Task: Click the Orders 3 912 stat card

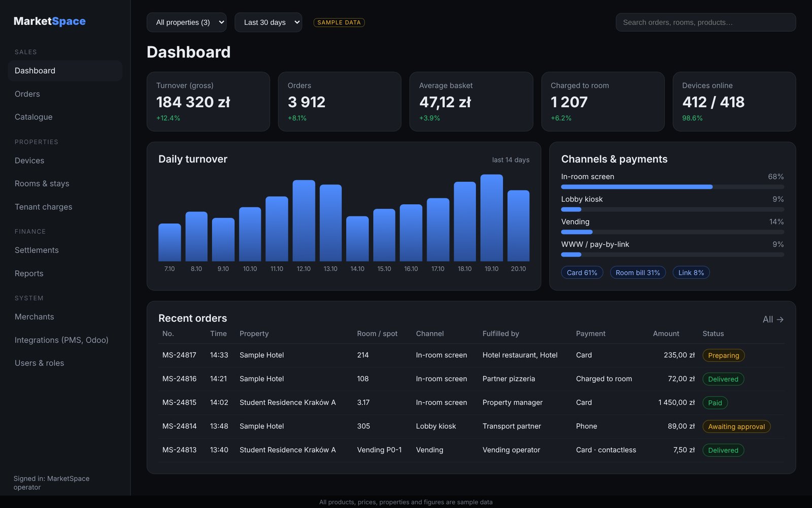Action: (x=340, y=102)
